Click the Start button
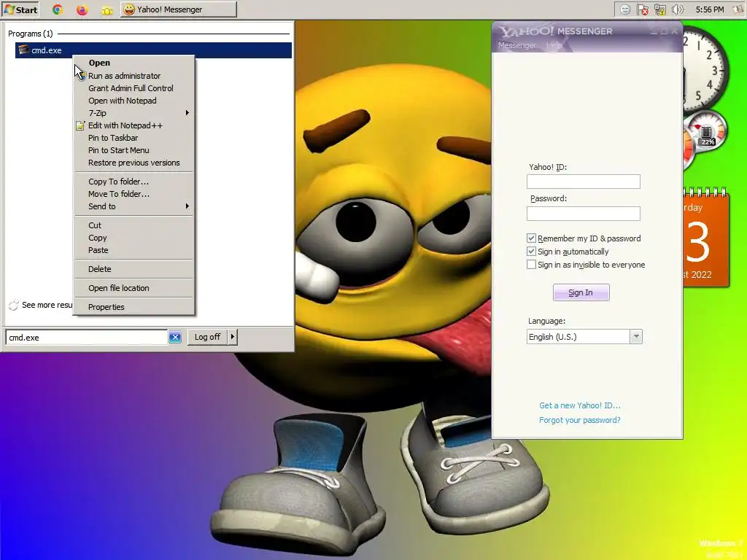This screenshot has width=747, height=560. pos(20,9)
